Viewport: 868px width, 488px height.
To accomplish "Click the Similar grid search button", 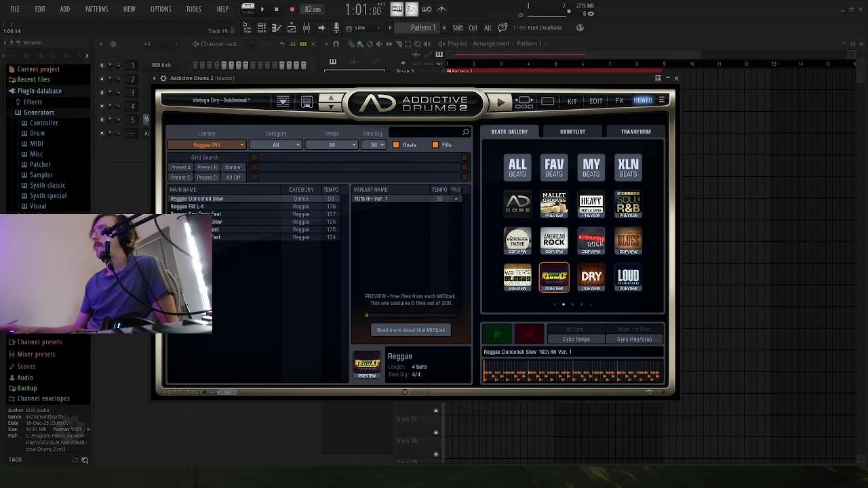I will click(x=233, y=167).
